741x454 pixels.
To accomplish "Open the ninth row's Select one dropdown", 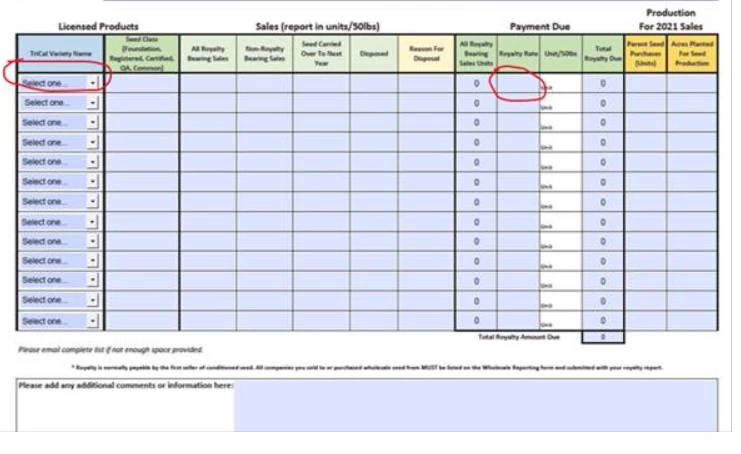I will point(60,241).
